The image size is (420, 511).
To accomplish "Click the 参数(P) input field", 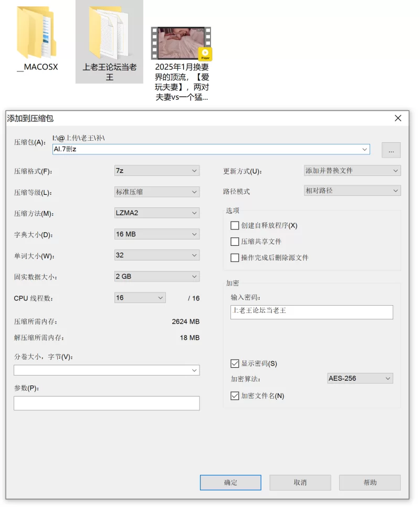I will tap(107, 403).
